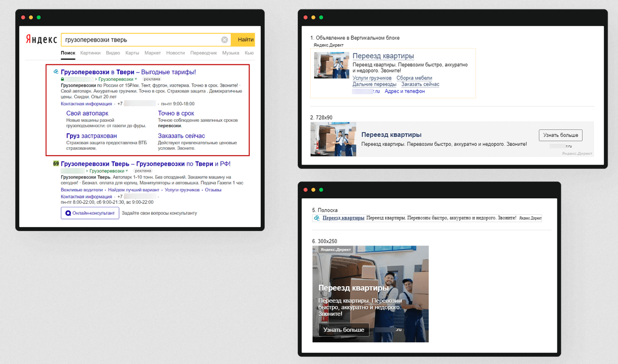Viewport: 618px width, 364px height.
Task: Open the Грузоперевозки в Твери – Выгодные тарифы ad title
Action: [x=129, y=72]
